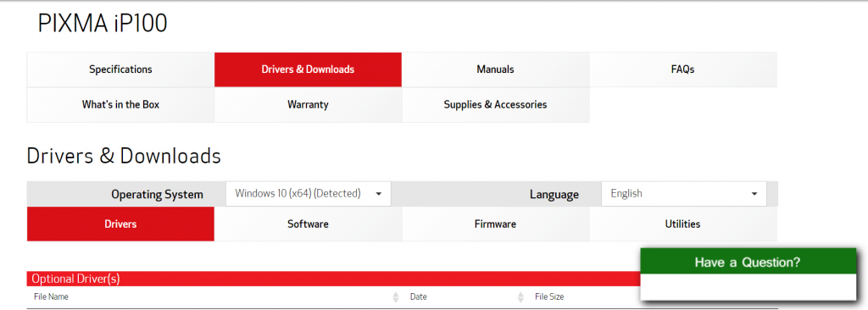Open the Have a Question? chat box
Screen dimensions: 868x310
pyautogui.click(x=748, y=262)
